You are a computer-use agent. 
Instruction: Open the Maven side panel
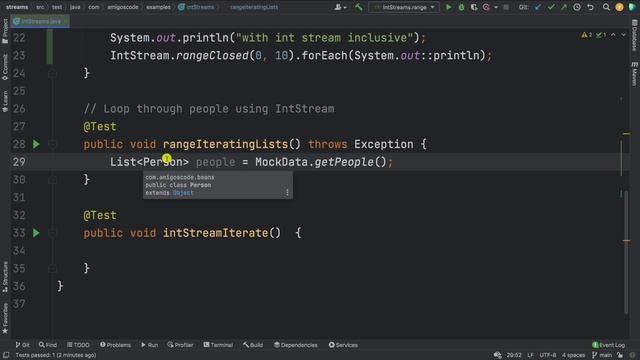pyautogui.click(x=635, y=73)
